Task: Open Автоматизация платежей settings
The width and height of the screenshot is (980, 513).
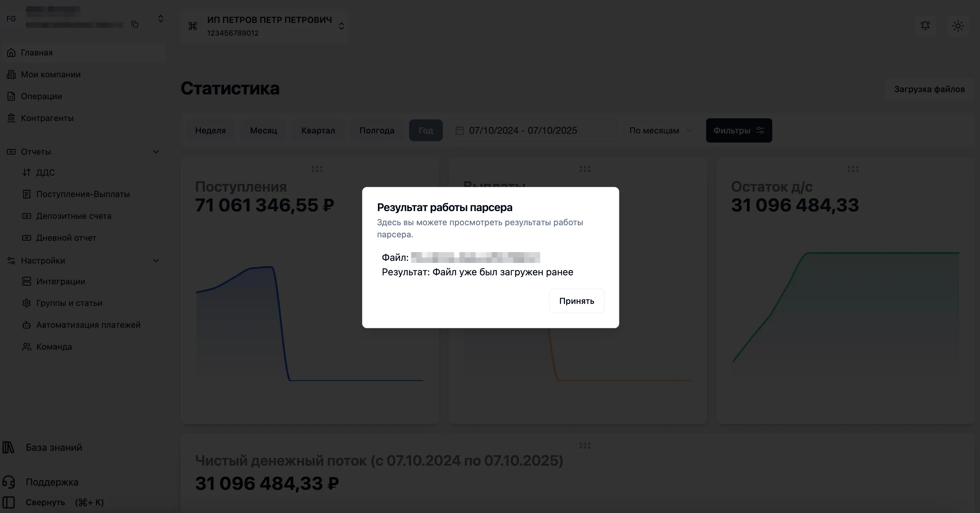Action: [88, 325]
